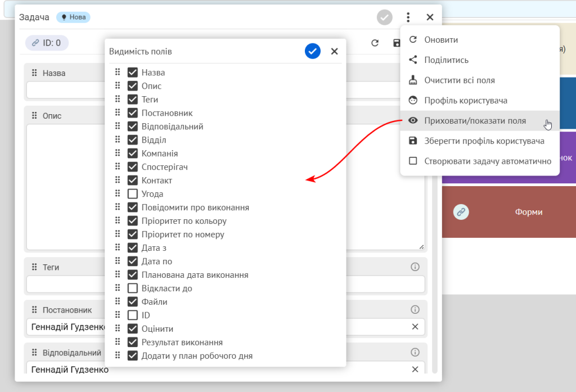Click drag handle on Відповідальний form section
The width and height of the screenshot is (576, 392).
click(34, 352)
